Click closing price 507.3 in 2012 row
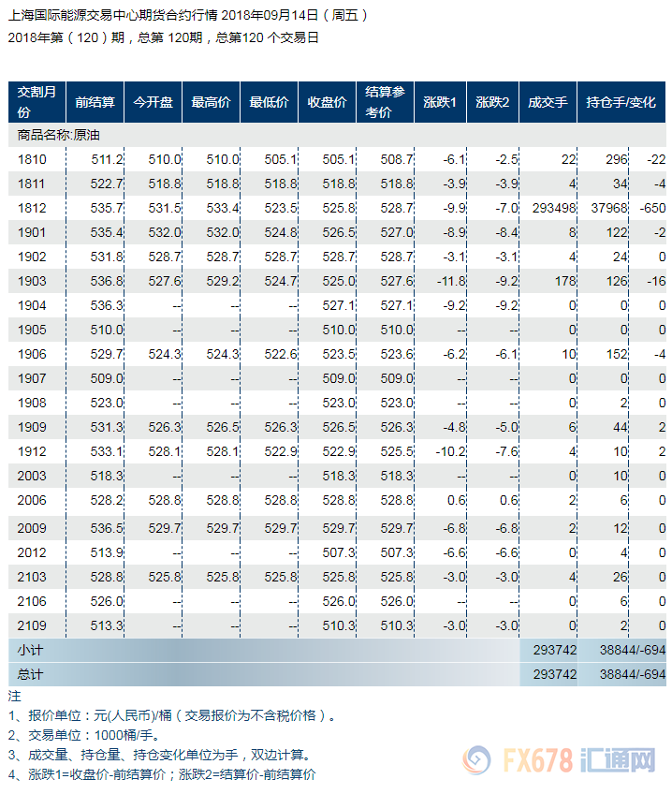 pyautogui.click(x=339, y=552)
